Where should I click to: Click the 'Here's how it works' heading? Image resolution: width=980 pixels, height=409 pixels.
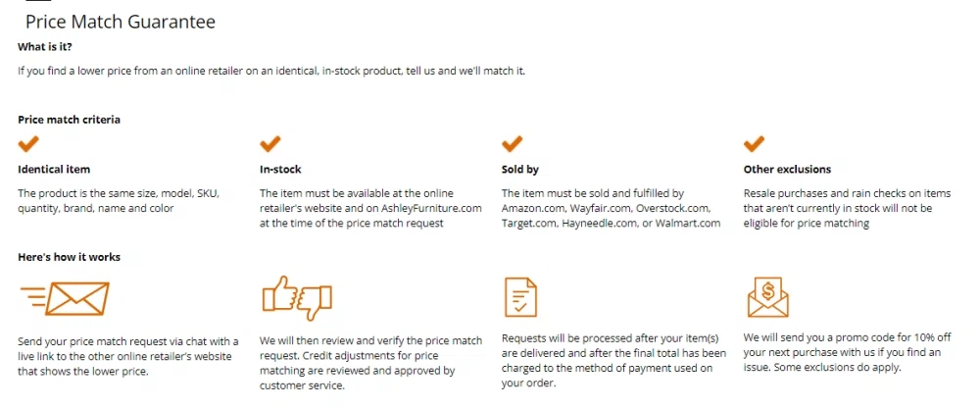point(69,257)
